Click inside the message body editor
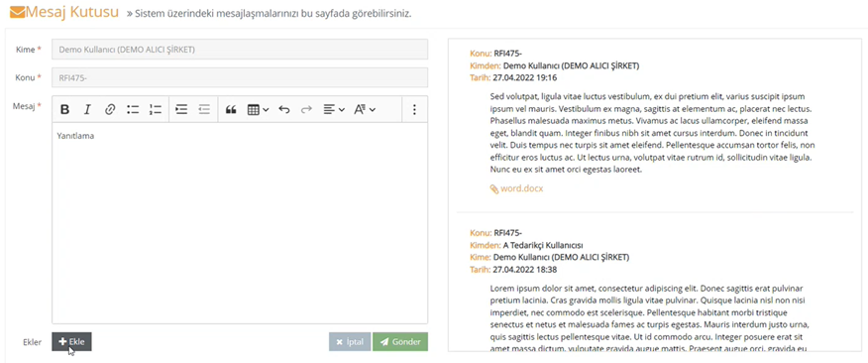Screen dimensions: 868x363 [x=240, y=223]
